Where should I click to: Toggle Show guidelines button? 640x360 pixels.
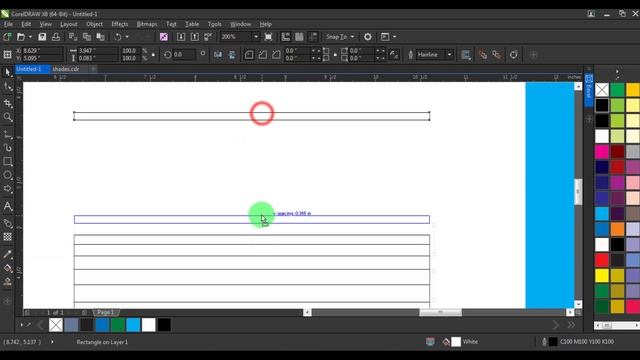(313, 37)
